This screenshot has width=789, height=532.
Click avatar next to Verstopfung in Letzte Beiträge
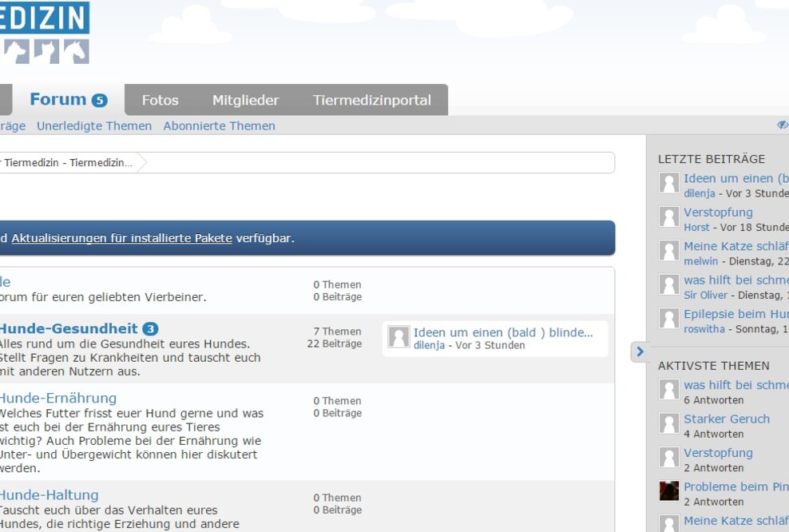[668, 217]
